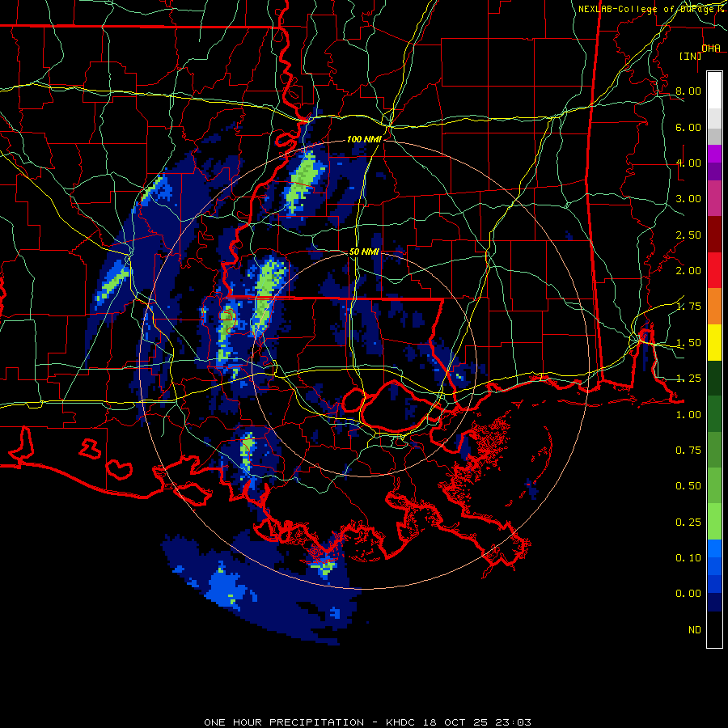The width and height of the screenshot is (728, 728).
Task: Click the 100 NMI range ring label
Action: pyautogui.click(x=364, y=139)
